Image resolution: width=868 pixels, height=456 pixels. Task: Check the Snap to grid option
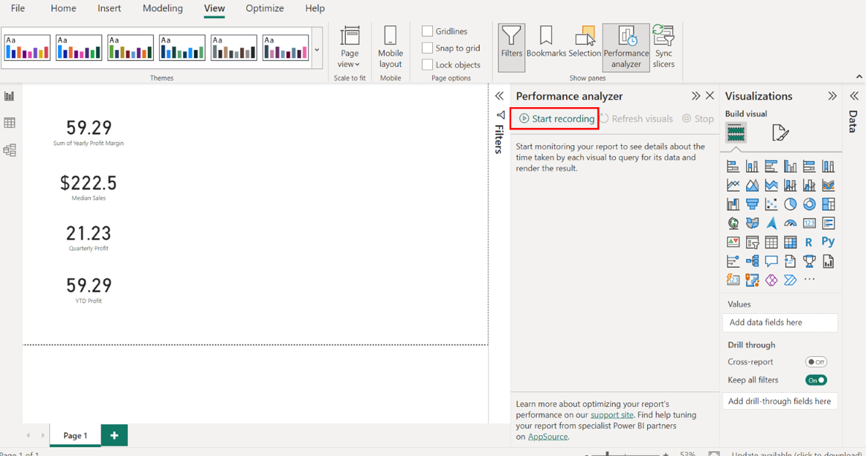click(x=428, y=48)
